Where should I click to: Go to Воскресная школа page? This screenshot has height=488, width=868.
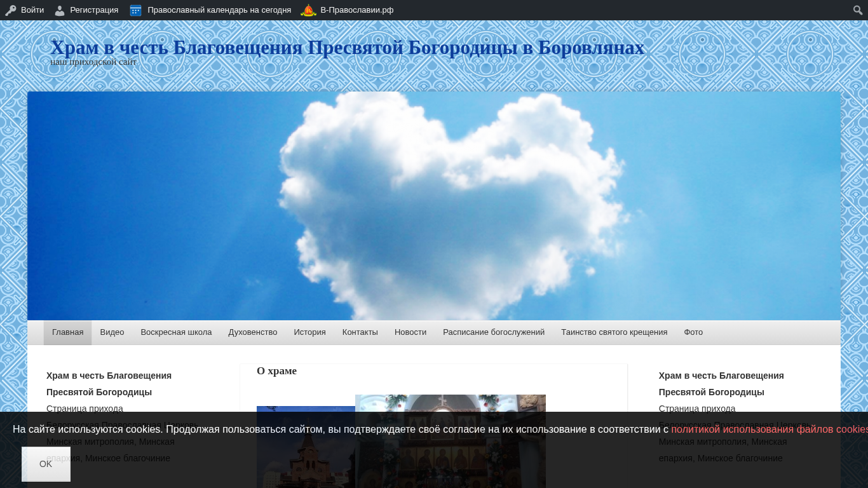(x=176, y=332)
